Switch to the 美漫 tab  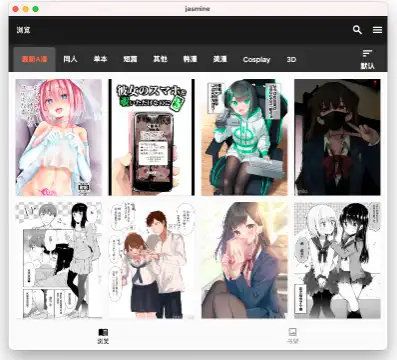(220, 59)
